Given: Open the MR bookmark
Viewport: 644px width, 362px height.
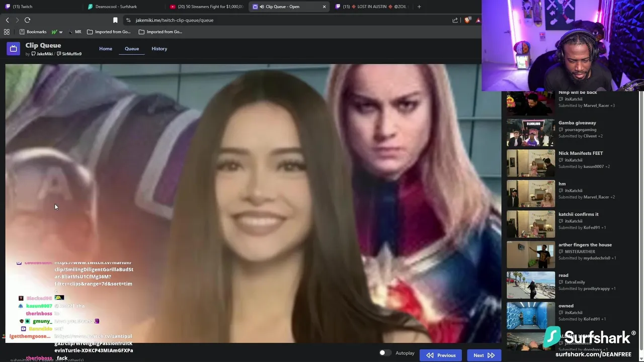Looking at the screenshot, I should (74, 32).
